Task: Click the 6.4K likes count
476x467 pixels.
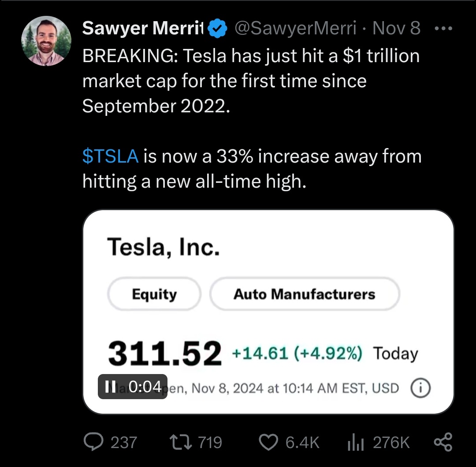Action: click(x=302, y=442)
